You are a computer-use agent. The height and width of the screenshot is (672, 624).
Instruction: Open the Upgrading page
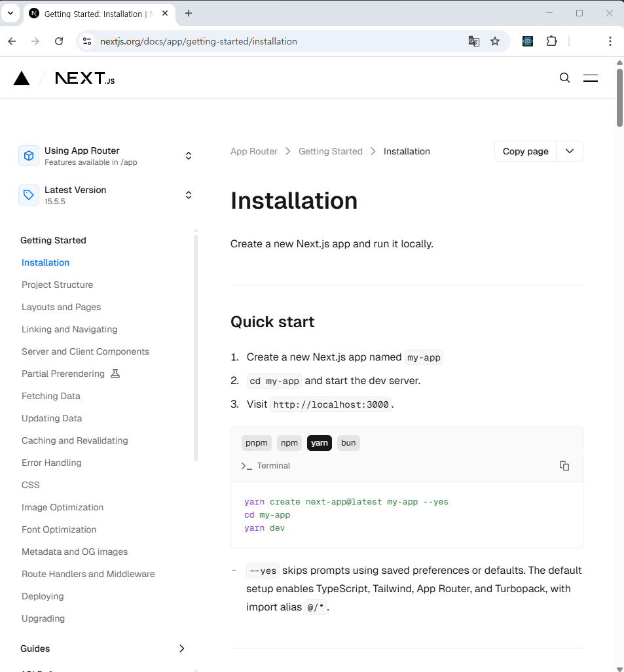pyautogui.click(x=43, y=619)
